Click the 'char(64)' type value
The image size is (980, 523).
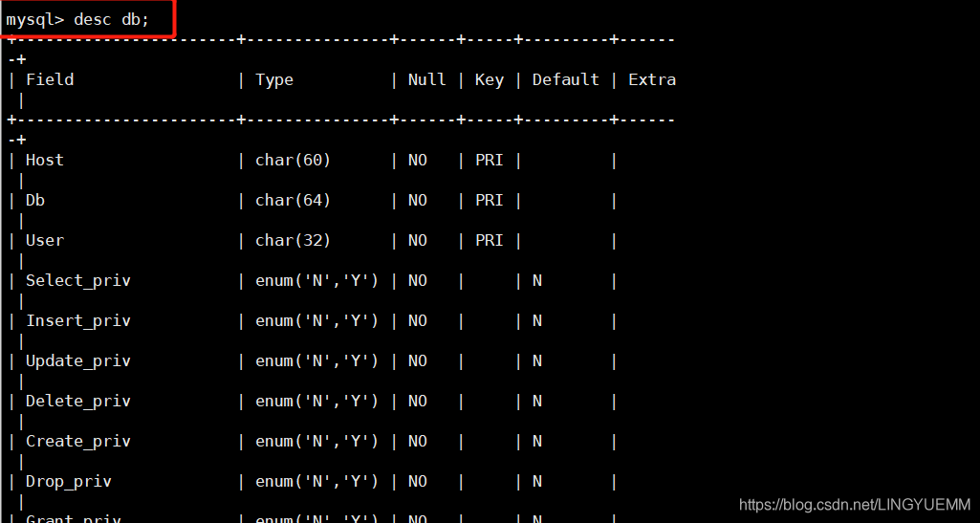click(x=294, y=201)
